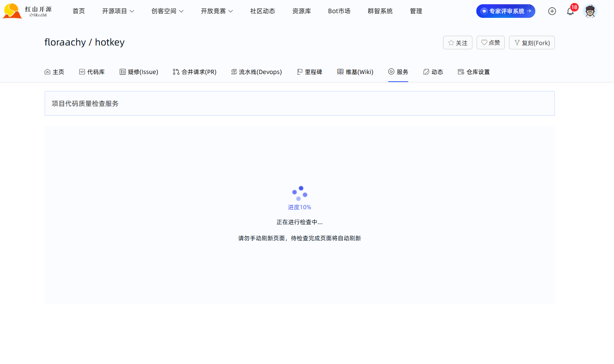614x364 pixels.
Task: Click the 正在进行检查中... status text
Action: pos(300,222)
